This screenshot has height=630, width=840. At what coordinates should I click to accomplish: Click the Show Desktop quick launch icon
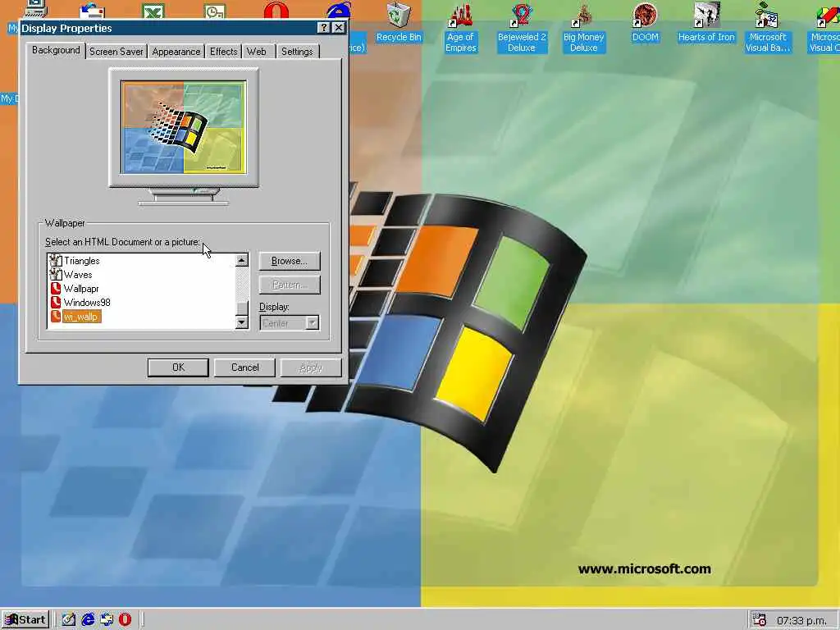[69, 620]
